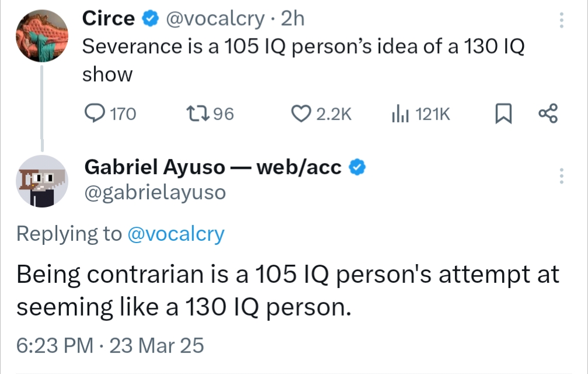Screen dimensions: 588x374
Task: Click the @gabrielayuso handle
Action: click(x=155, y=192)
